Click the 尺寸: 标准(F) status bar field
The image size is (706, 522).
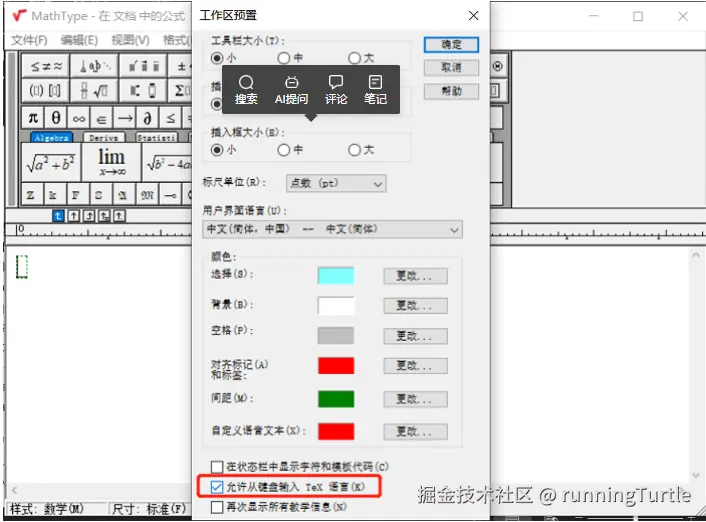[149, 509]
